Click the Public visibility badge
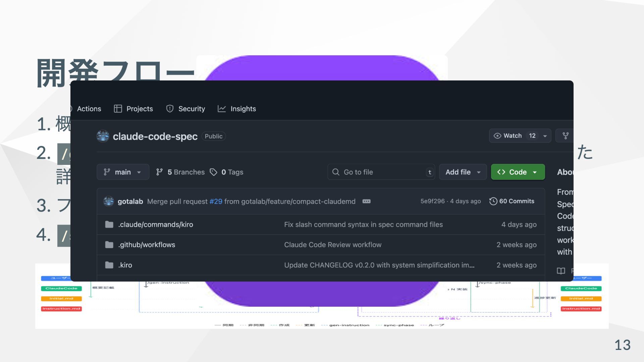The height and width of the screenshot is (362, 644). (x=214, y=136)
